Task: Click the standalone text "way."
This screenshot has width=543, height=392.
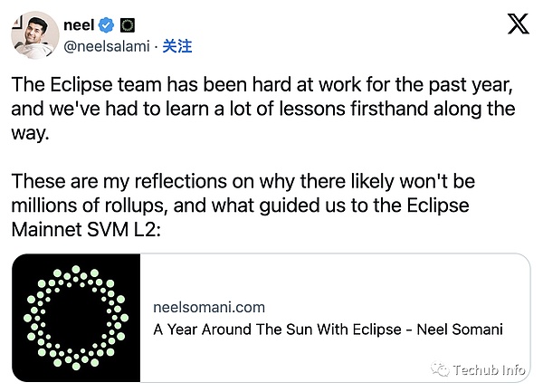Action: (x=28, y=133)
